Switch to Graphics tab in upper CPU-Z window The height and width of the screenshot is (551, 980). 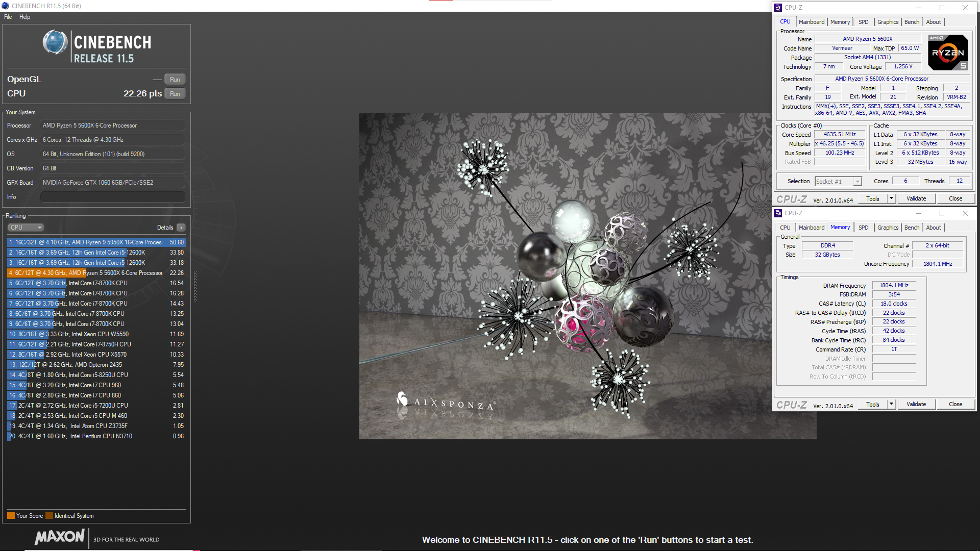(888, 22)
